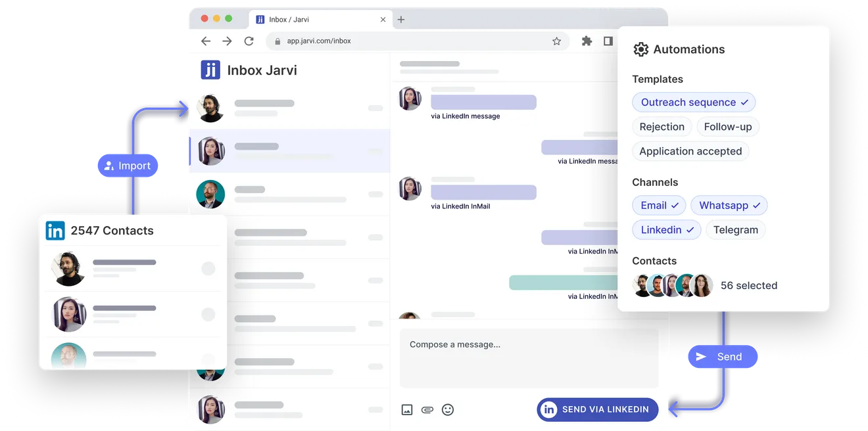
Task: Bookmark page with the star icon
Action: [x=556, y=41]
